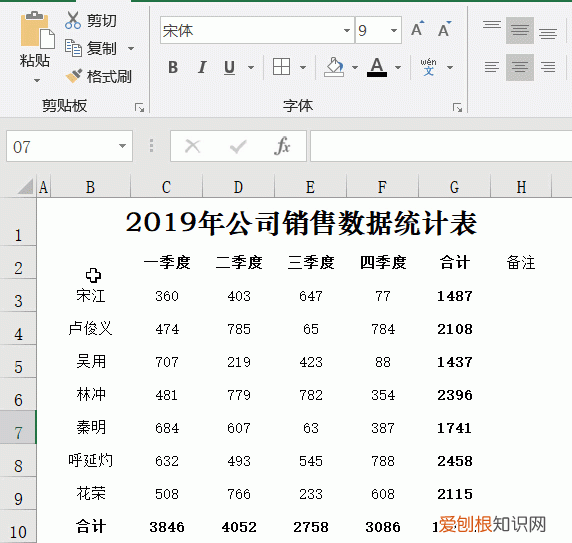Select column D header
This screenshot has width=572, height=543.
238,187
